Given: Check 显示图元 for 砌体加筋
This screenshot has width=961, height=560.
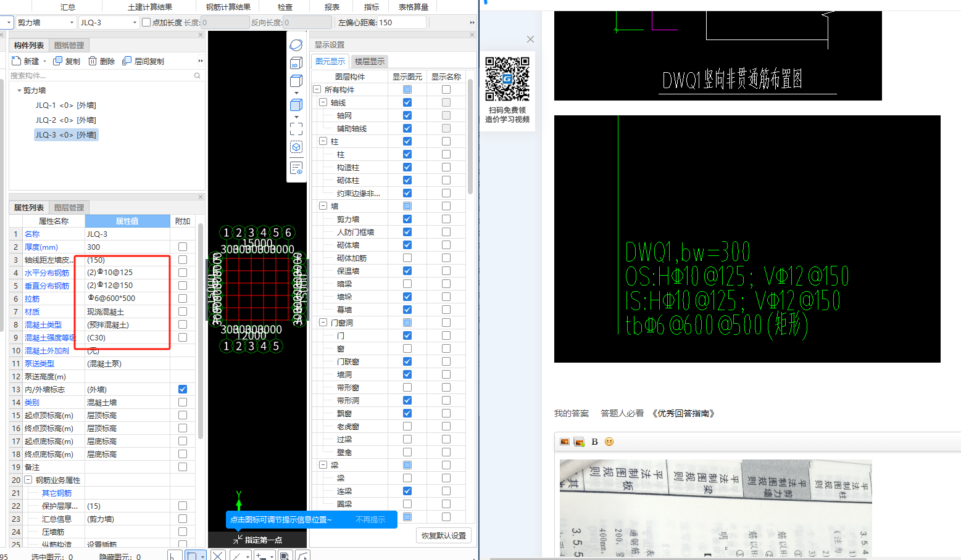Looking at the screenshot, I should (407, 258).
